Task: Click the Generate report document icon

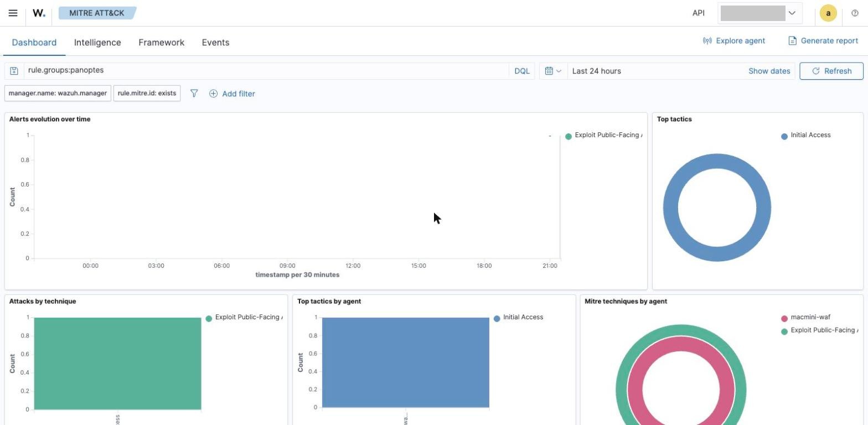Action: 792,41
